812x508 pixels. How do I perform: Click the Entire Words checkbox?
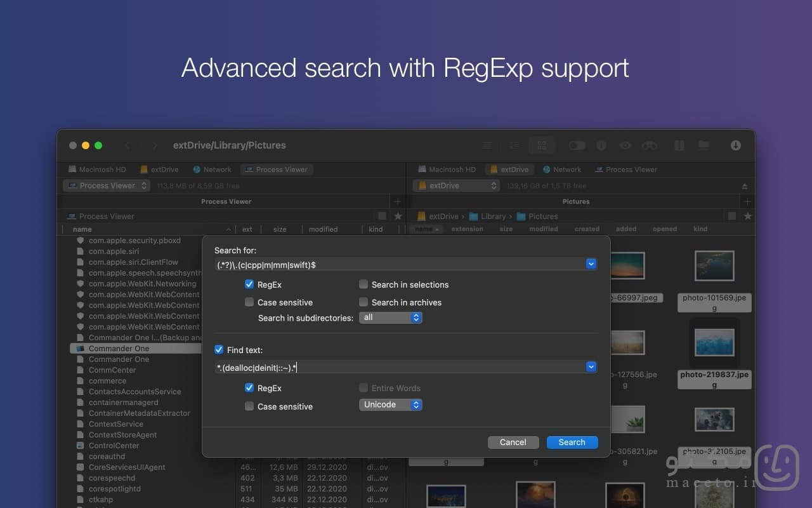[x=363, y=388]
